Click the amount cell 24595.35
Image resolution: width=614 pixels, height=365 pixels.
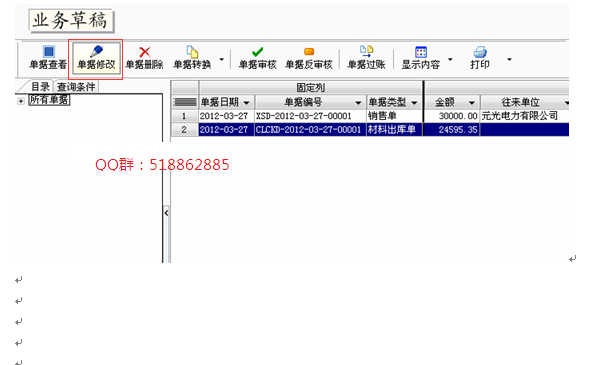tap(452, 130)
